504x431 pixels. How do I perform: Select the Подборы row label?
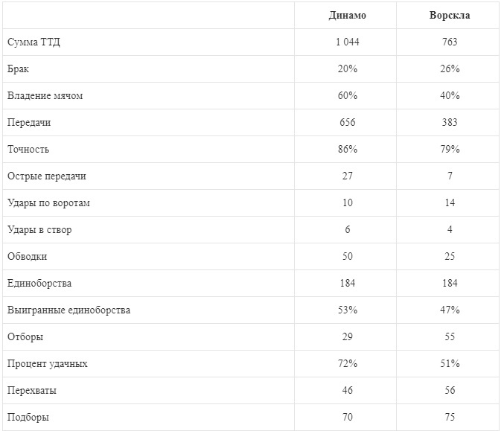click(28, 418)
